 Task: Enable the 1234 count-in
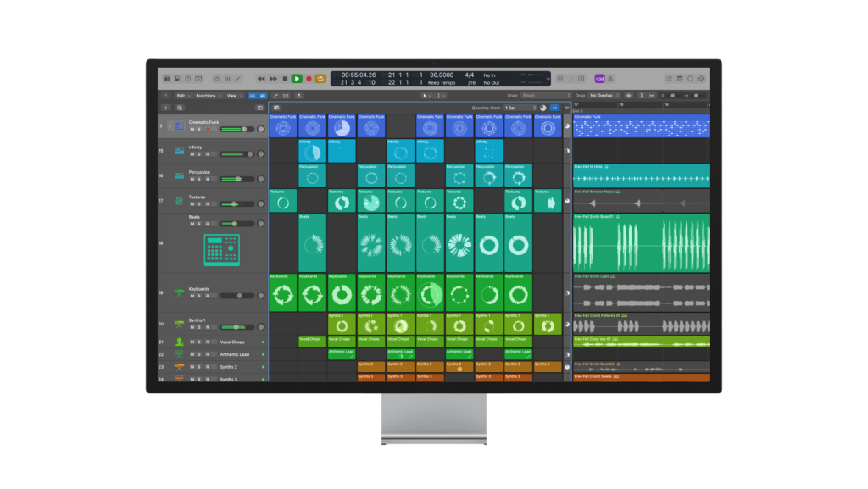(598, 78)
